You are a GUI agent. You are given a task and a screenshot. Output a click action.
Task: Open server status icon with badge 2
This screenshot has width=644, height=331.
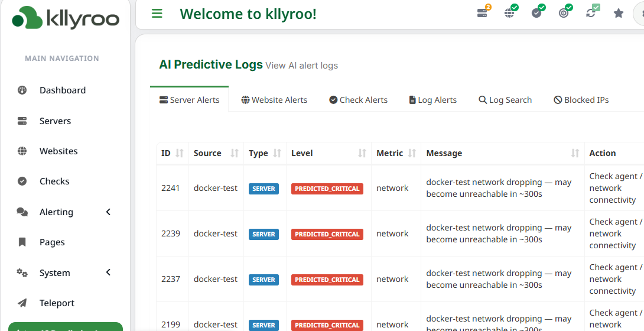click(483, 13)
